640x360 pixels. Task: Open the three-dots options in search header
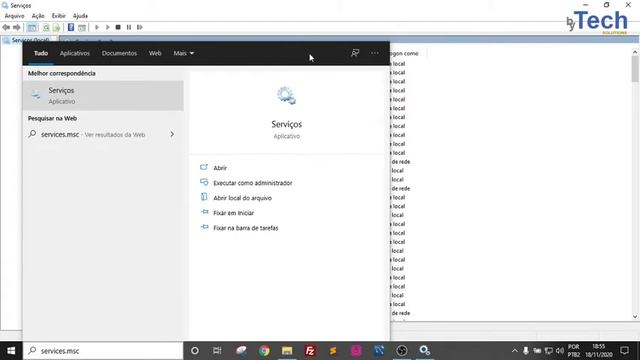pyautogui.click(x=374, y=53)
